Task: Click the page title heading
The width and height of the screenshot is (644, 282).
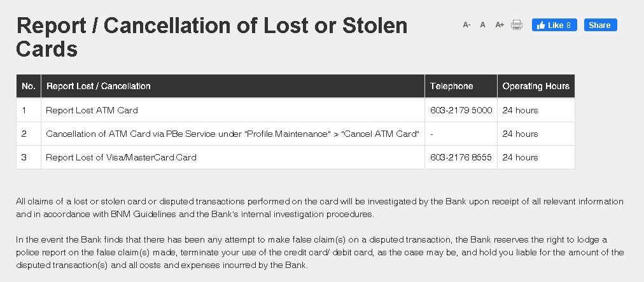Action: (x=211, y=37)
